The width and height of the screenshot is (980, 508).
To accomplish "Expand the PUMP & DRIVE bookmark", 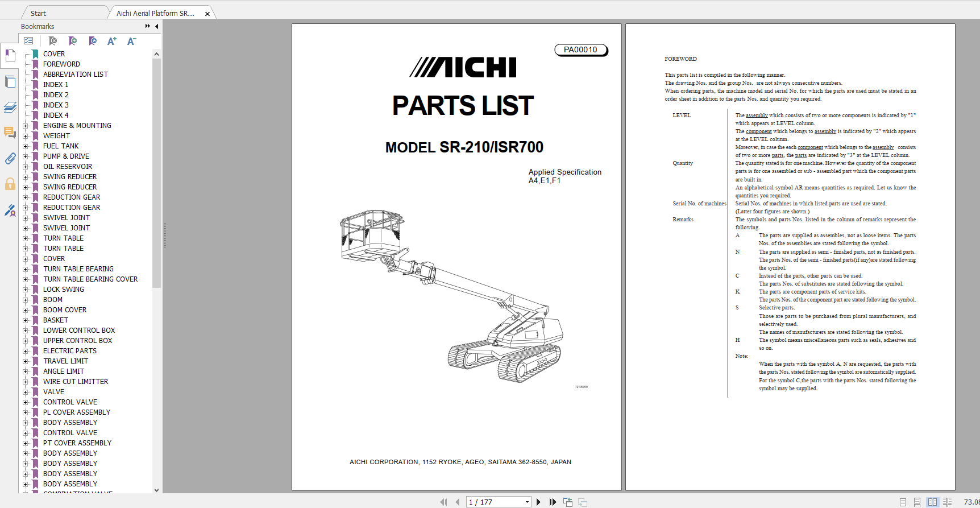I will click(25, 156).
